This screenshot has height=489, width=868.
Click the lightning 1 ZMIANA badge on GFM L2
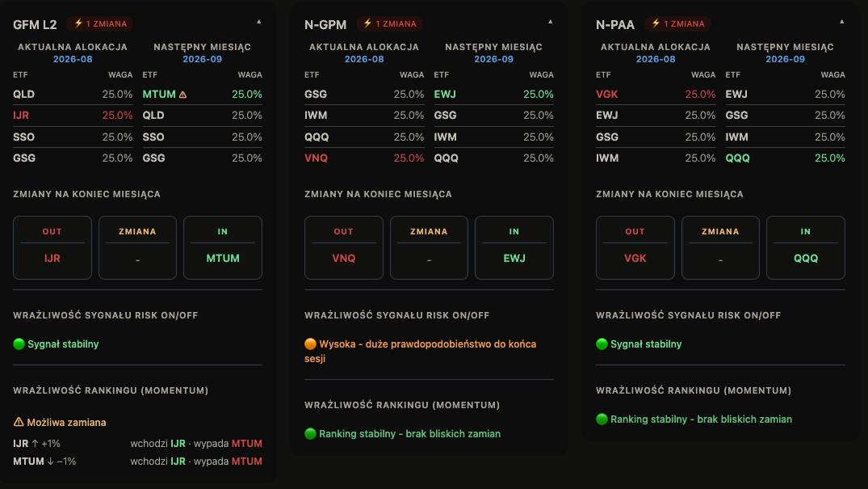pyautogui.click(x=100, y=23)
